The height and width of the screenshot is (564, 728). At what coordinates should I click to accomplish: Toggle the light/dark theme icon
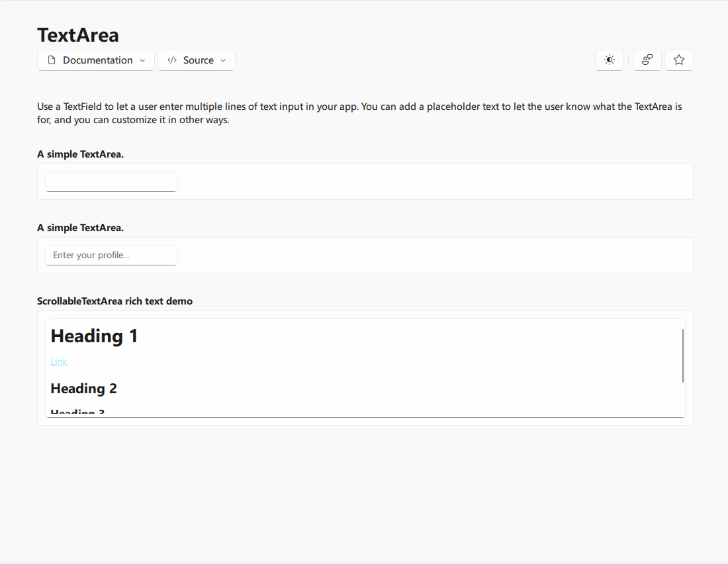coord(609,60)
